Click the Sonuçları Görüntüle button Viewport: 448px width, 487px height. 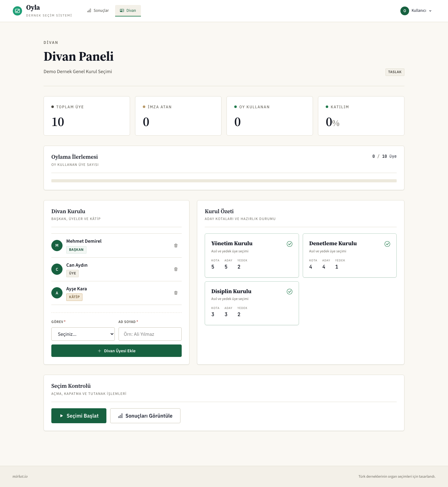click(145, 416)
